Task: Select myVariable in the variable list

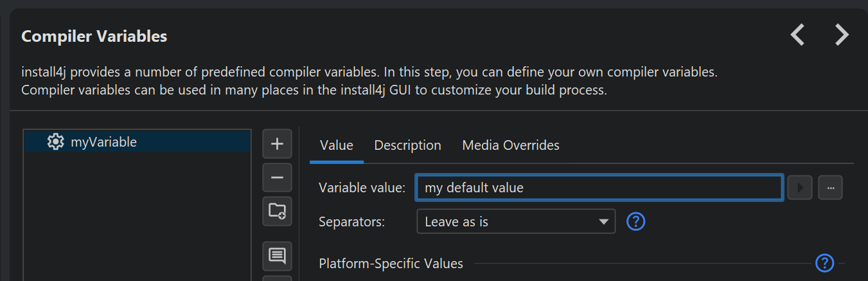Action: (x=103, y=141)
